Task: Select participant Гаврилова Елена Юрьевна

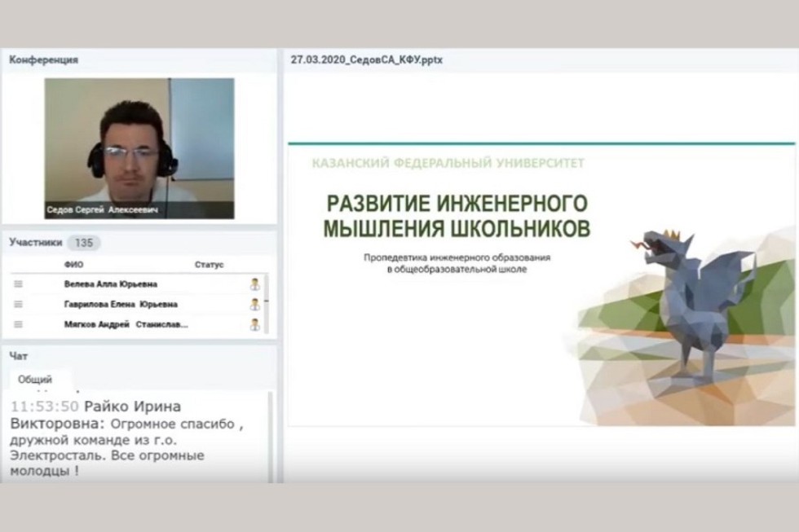Action: pyautogui.click(x=121, y=305)
